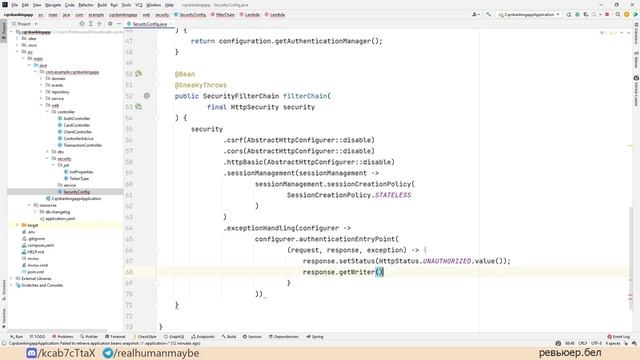Open the run configuration dropdown
This screenshot has width=640, height=360.
(529, 15)
